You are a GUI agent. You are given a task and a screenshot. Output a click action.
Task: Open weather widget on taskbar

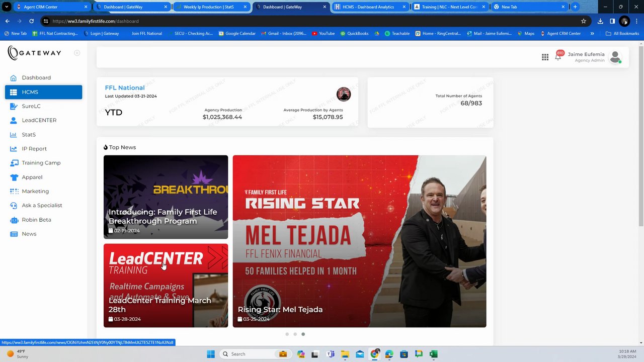coord(17,354)
